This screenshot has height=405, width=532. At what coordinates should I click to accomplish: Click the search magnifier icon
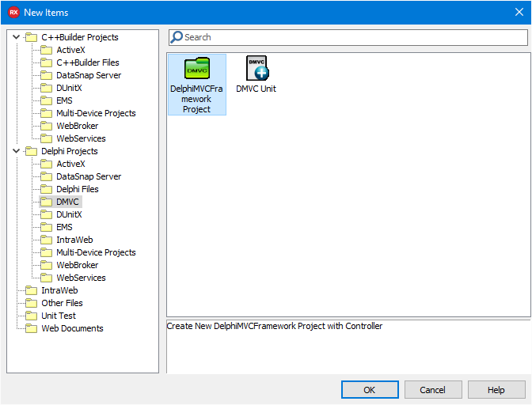177,37
